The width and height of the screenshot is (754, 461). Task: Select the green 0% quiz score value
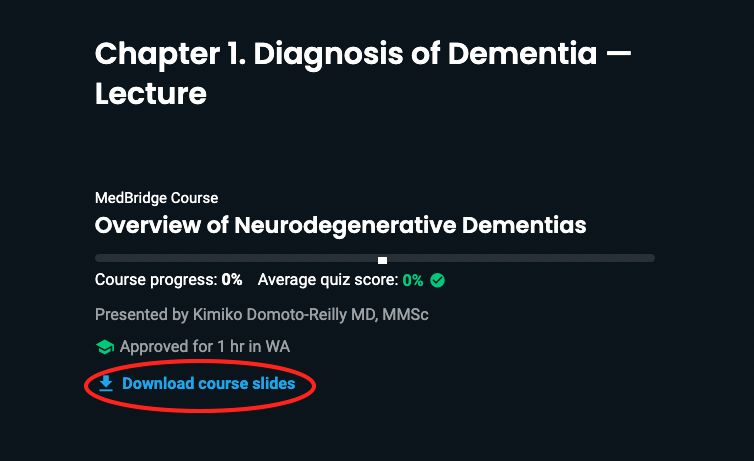pos(413,280)
